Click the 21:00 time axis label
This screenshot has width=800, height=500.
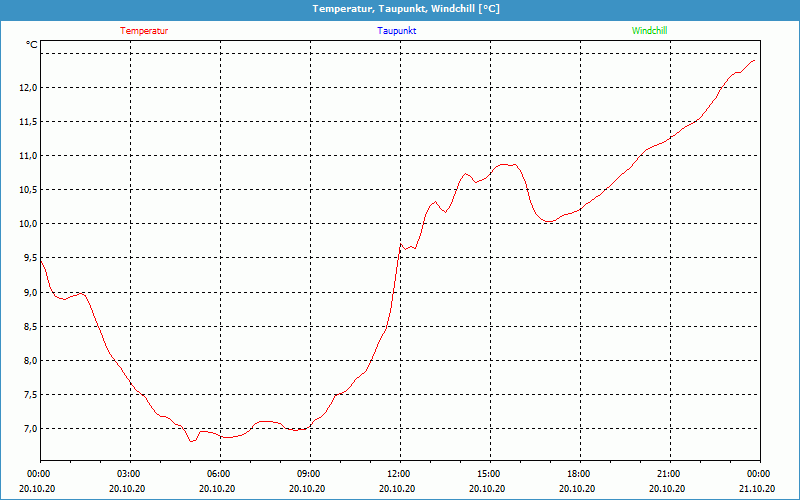coord(668,474)
